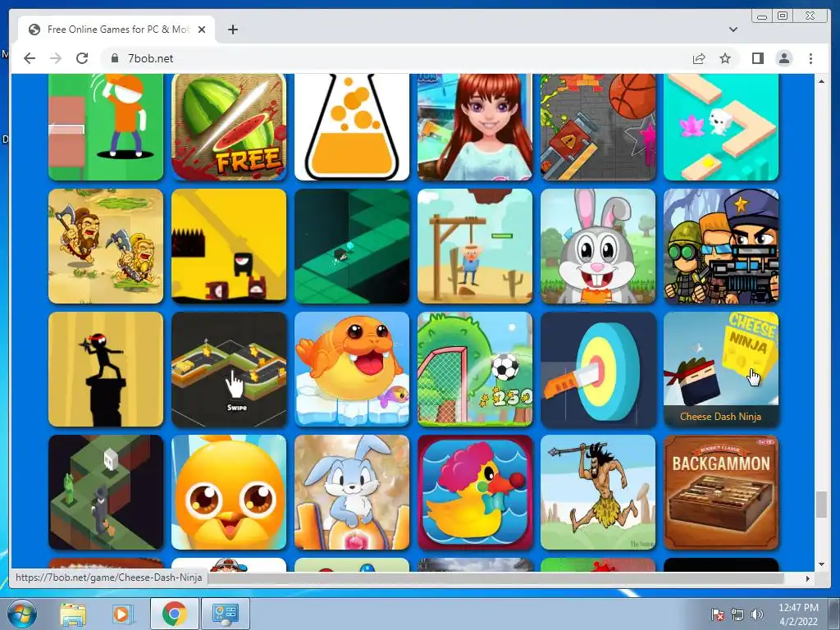Open the Windows Start menu
Image resolution: width=840 pixels, height=630 pixels.
click(21, 614)
